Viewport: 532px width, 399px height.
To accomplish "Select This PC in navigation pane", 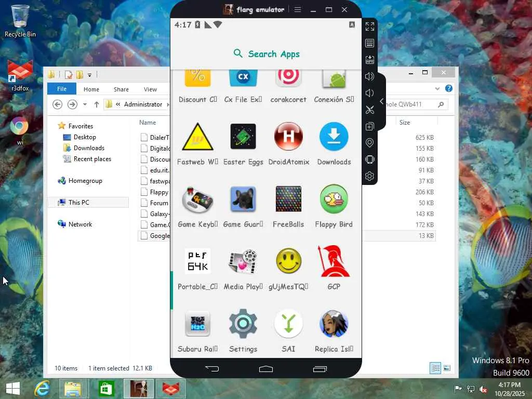I will pyautogui.click(x=79, y=203).
